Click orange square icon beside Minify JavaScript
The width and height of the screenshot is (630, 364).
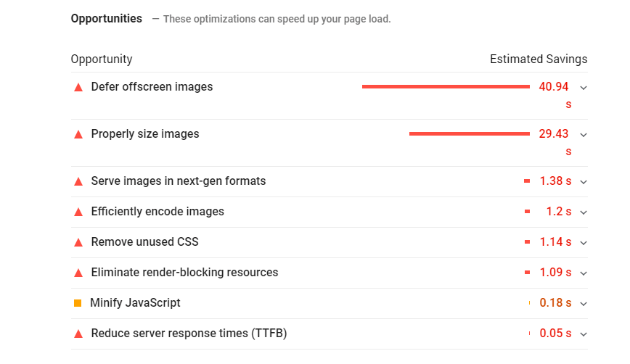(x=78, y=303)
